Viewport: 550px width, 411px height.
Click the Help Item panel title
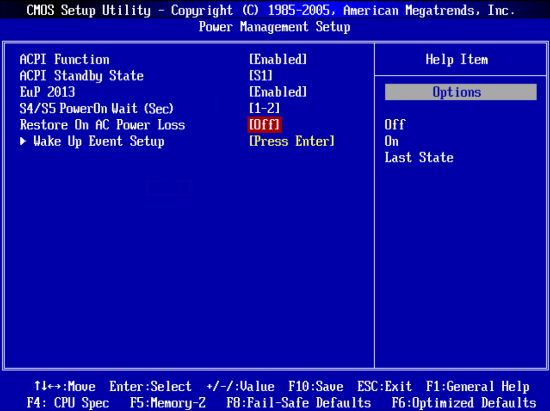point(457,59)
